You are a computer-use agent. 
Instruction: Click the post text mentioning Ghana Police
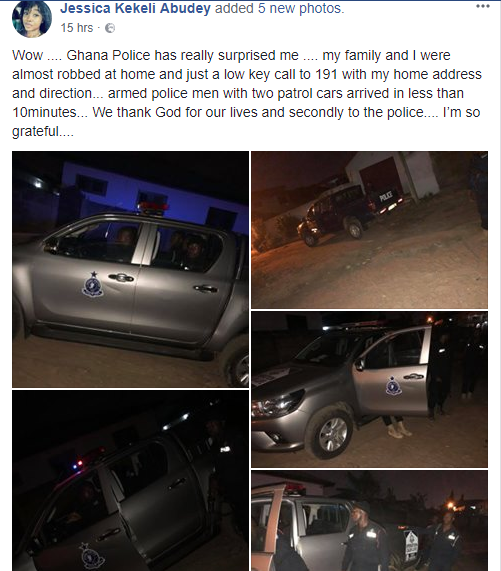coord(247,93)
